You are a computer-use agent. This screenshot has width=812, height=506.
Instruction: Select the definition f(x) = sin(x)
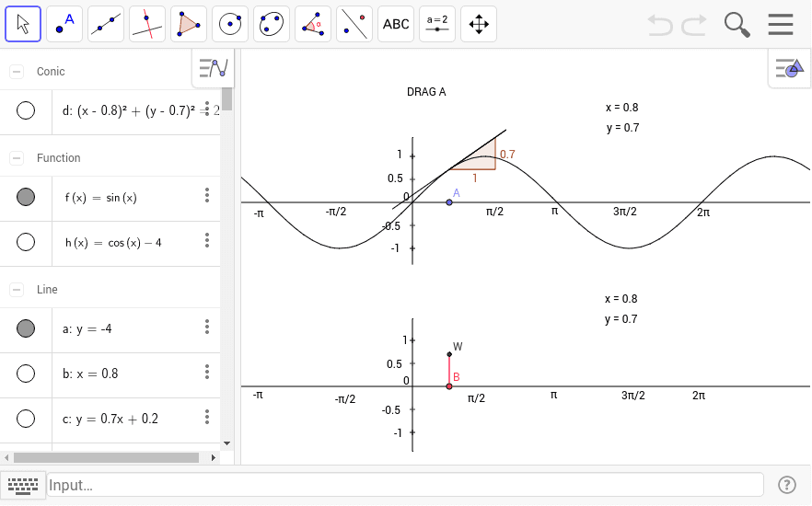101,198
